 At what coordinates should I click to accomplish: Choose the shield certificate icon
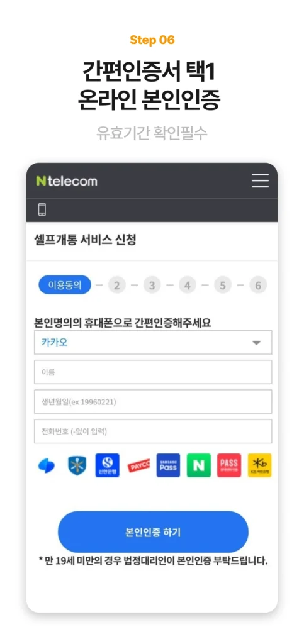77,465
